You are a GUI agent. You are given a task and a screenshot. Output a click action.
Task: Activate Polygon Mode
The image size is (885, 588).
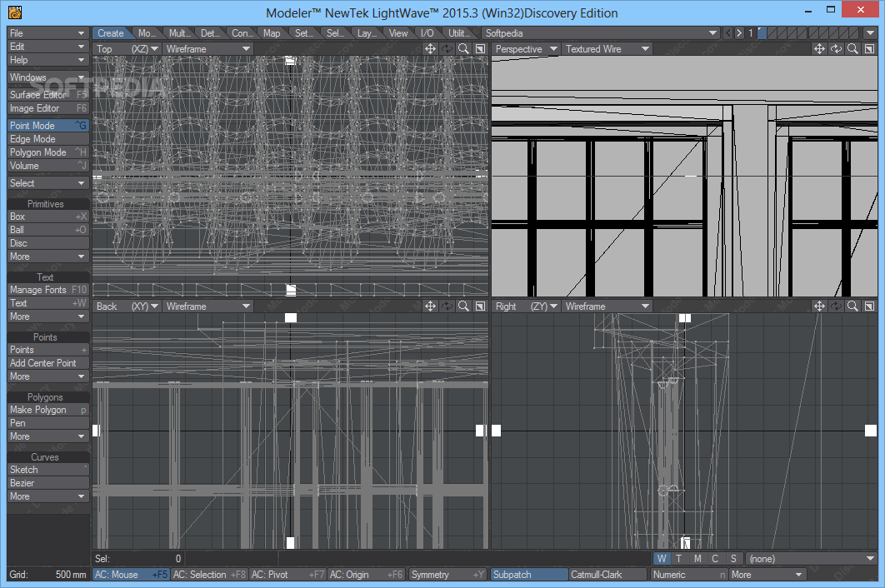pos(48,152)
